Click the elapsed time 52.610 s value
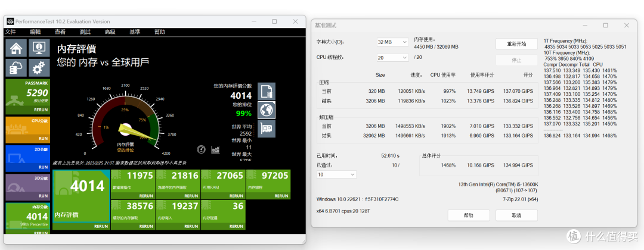The height and width of the screenshot is (250, 644). [390, 156]
